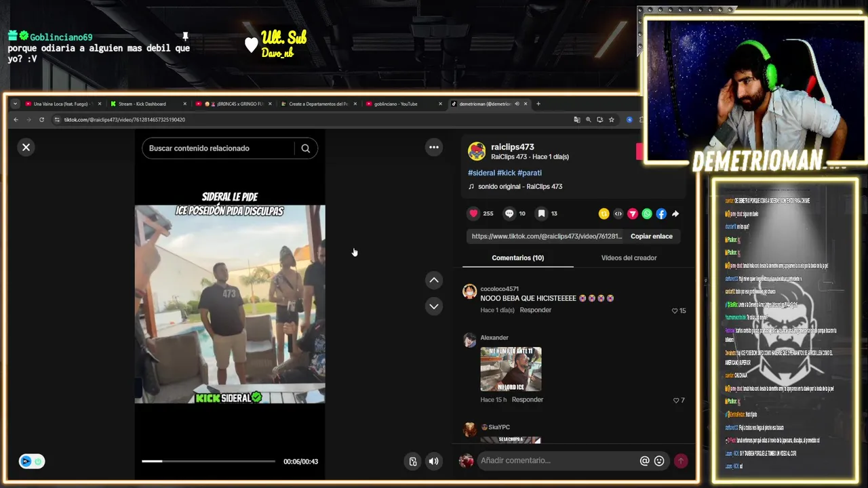Close the Stream - Kick Dashboard tab

click(184, 104)
